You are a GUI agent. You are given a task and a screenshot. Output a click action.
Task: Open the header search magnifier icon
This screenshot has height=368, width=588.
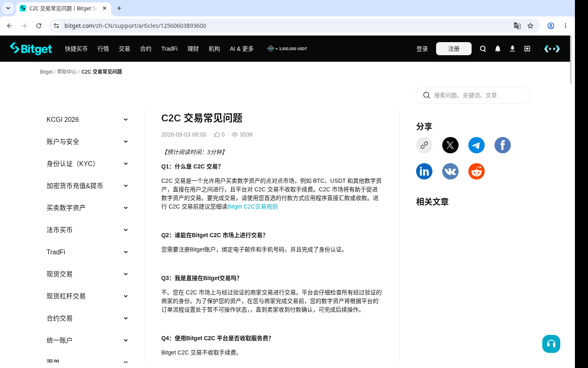pyautogui.click(x=483, y=49)
